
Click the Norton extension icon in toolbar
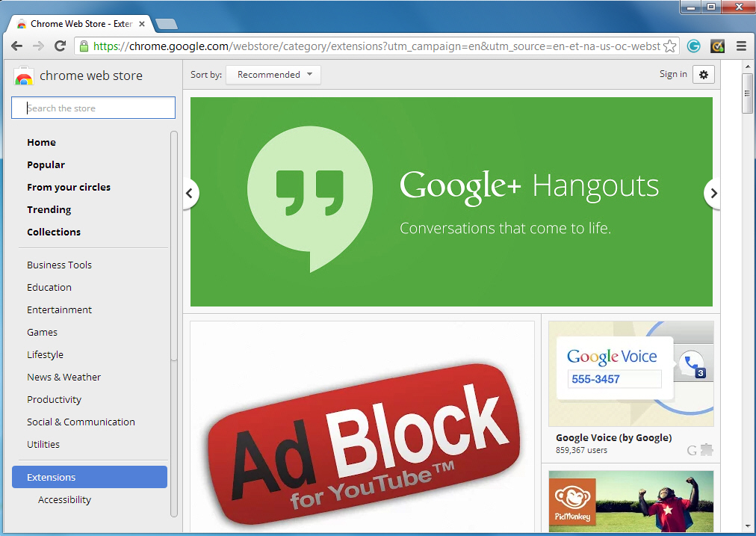717,46
